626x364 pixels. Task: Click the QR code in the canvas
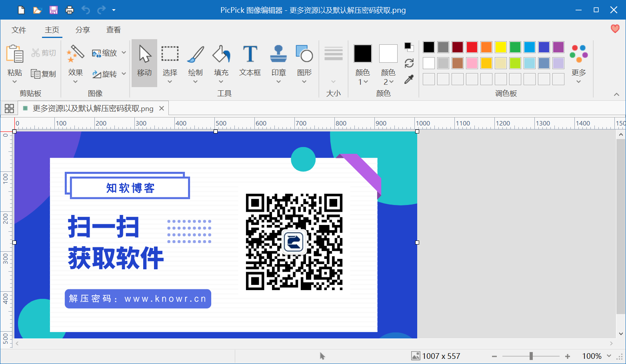pos(294,242)
